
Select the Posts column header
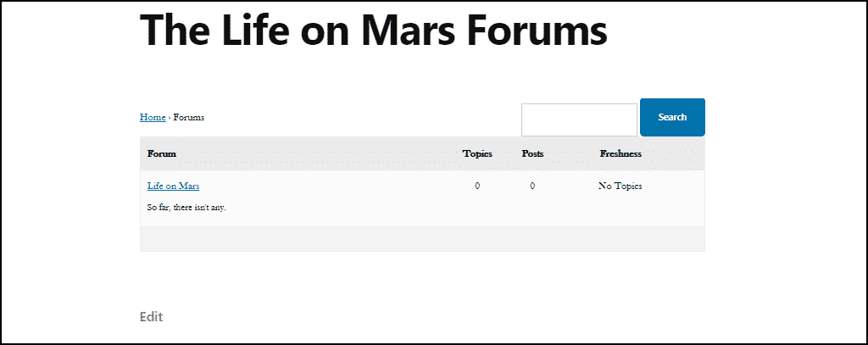pyautogui.click(x=532, y=153)
